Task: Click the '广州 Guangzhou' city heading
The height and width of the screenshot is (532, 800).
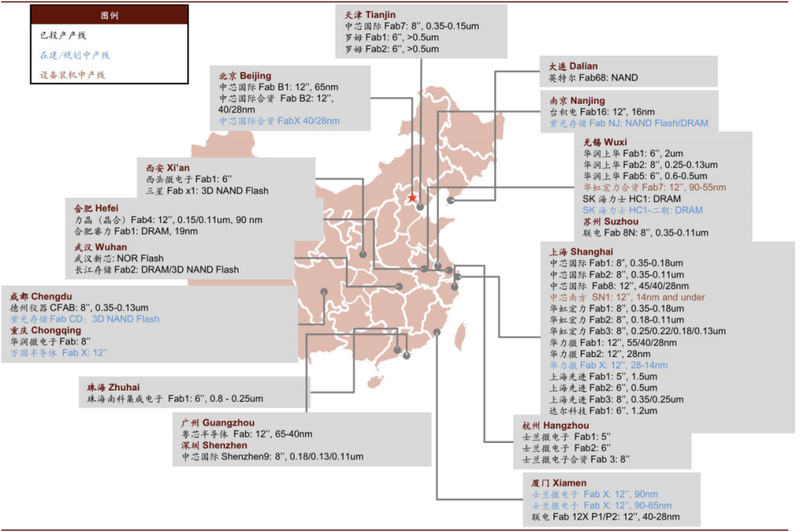Action: click(217, 422)
